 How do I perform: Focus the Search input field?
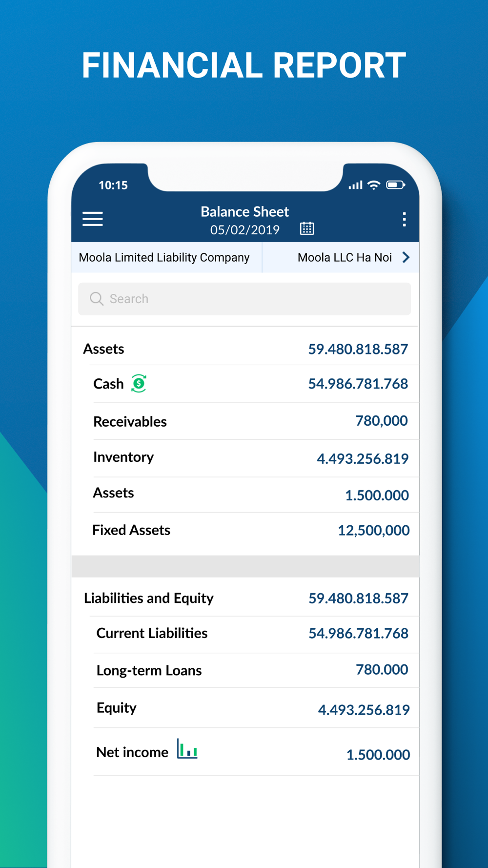[244, 299]
